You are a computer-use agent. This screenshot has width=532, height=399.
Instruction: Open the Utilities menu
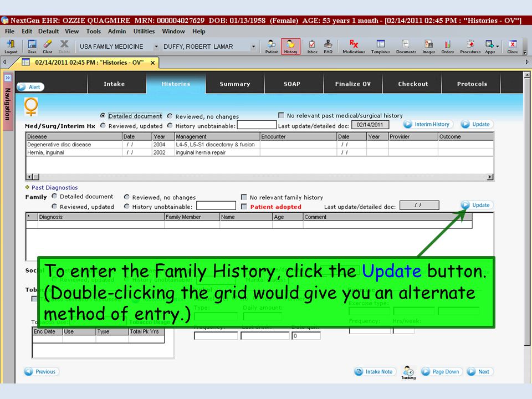coord(144,31)
